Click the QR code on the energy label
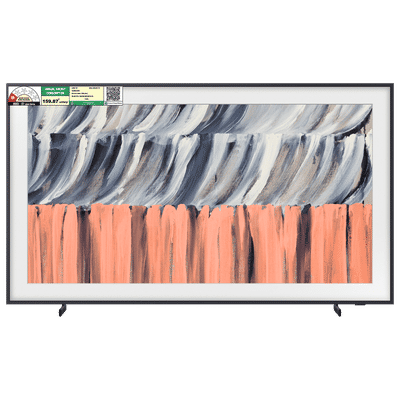Screen dimensions: 400x400 [x=113, y=94]
